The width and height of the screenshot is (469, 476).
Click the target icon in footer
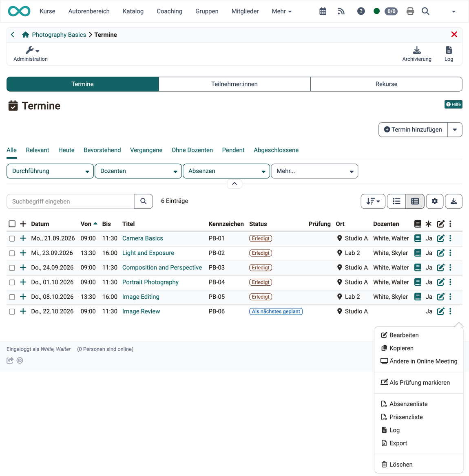pyautogui.click(x=20, y=360)
